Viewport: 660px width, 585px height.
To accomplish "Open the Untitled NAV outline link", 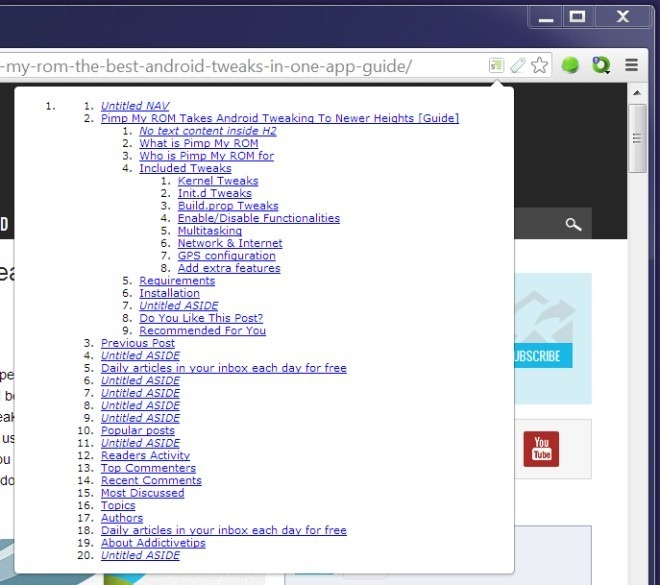I will (x=135, y=106).
